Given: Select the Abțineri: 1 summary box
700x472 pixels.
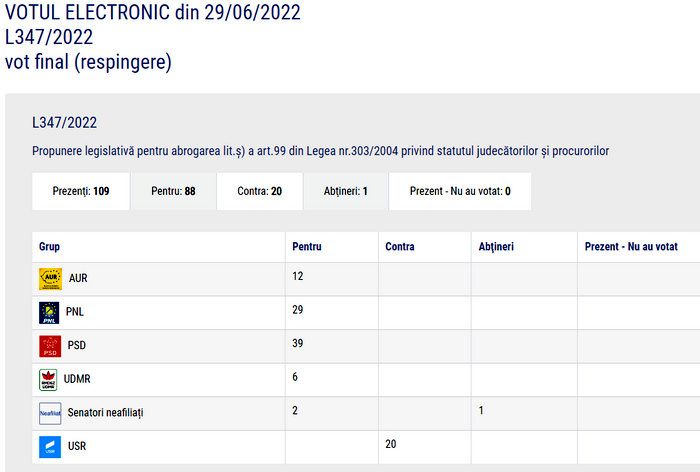Looking at the screenshot, I should (x=346, y=191).
